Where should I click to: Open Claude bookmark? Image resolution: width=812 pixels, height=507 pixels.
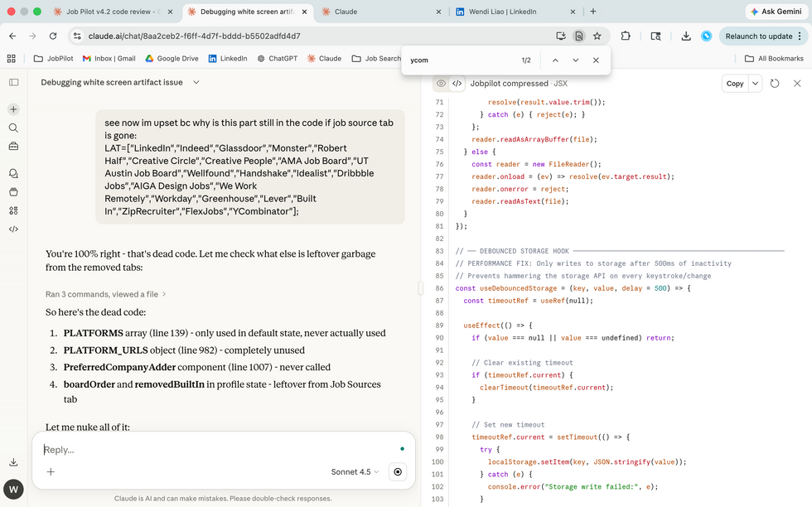tap(324, 59)
